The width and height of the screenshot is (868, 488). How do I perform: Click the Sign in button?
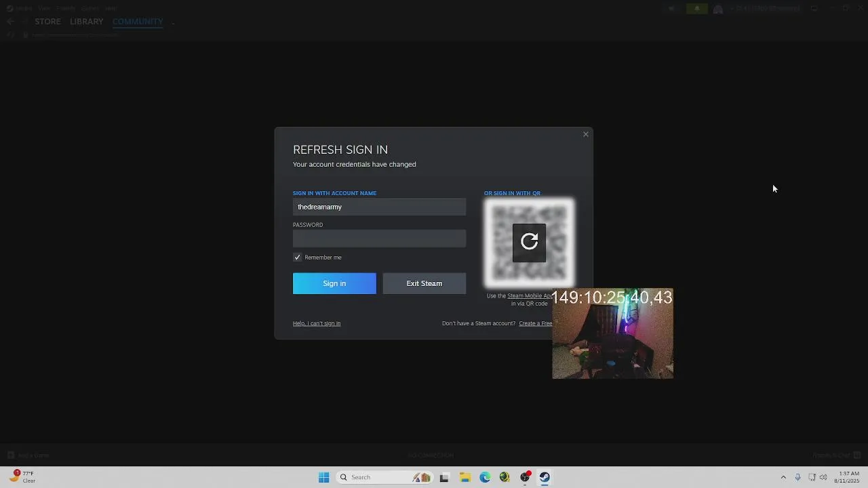point(334,283)
